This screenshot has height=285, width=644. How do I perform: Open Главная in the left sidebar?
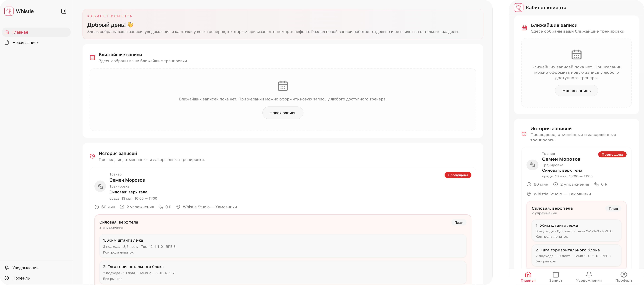pos(36,32)
